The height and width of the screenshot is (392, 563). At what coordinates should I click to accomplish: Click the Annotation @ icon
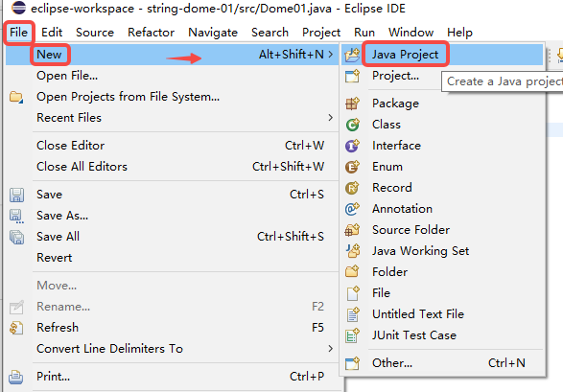click(352, 209)
